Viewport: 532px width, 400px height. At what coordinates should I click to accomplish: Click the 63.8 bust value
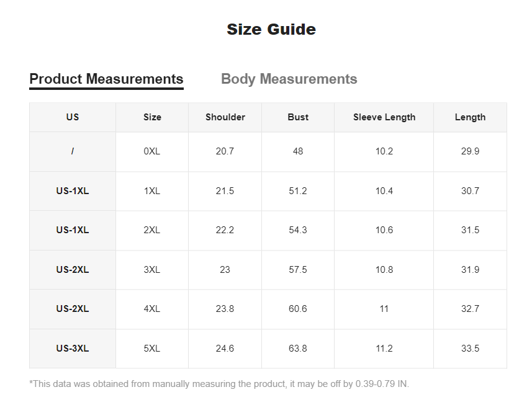[298, 349]
